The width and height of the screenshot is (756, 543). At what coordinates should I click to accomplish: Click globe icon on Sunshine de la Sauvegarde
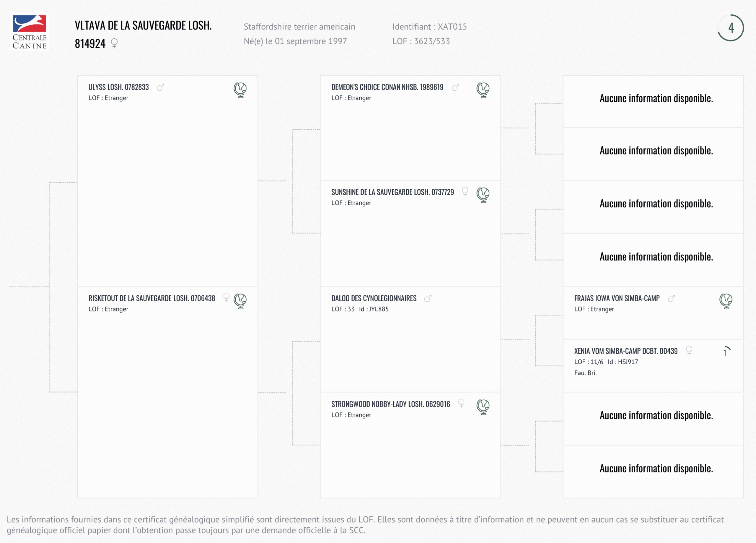(x=483, y=195)
